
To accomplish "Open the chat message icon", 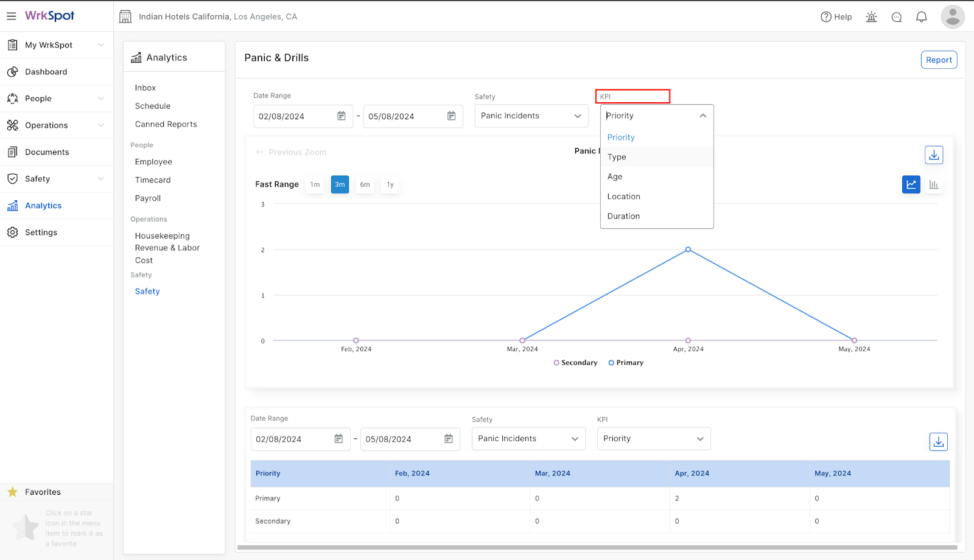I will 897,17.
